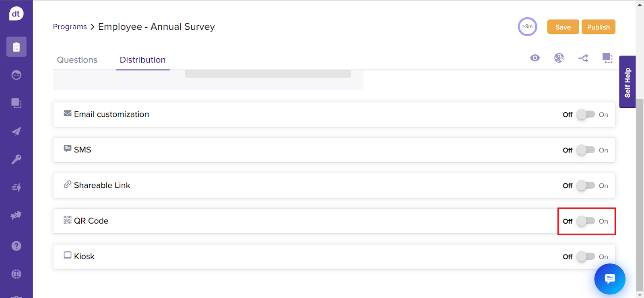Switch to the Questions tab
Image resolution: width=644 pixels, height=298 pixels.
(77, 60)
